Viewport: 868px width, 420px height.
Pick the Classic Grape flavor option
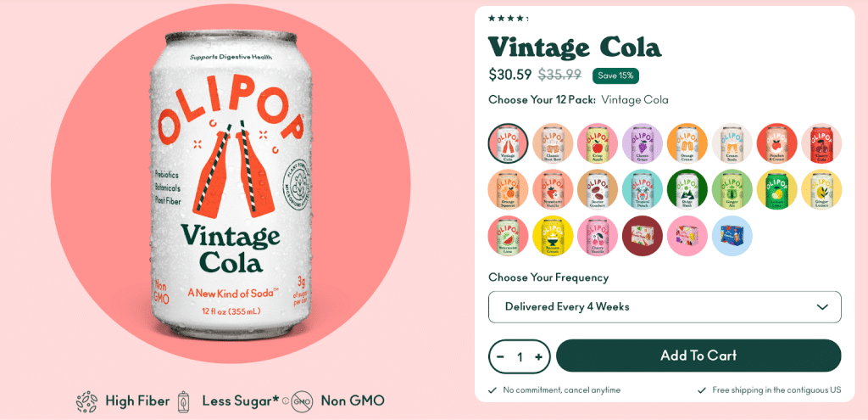643,143
